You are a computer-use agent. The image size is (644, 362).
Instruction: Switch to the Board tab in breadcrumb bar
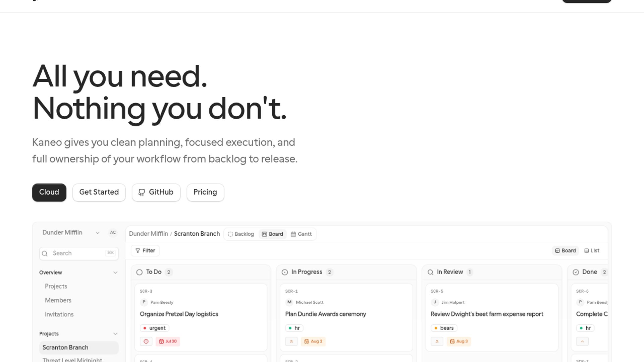(272, 234)
